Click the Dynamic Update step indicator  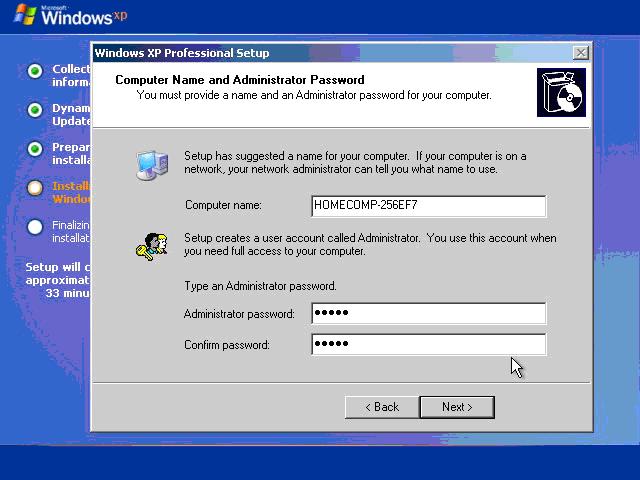(35, 110)
